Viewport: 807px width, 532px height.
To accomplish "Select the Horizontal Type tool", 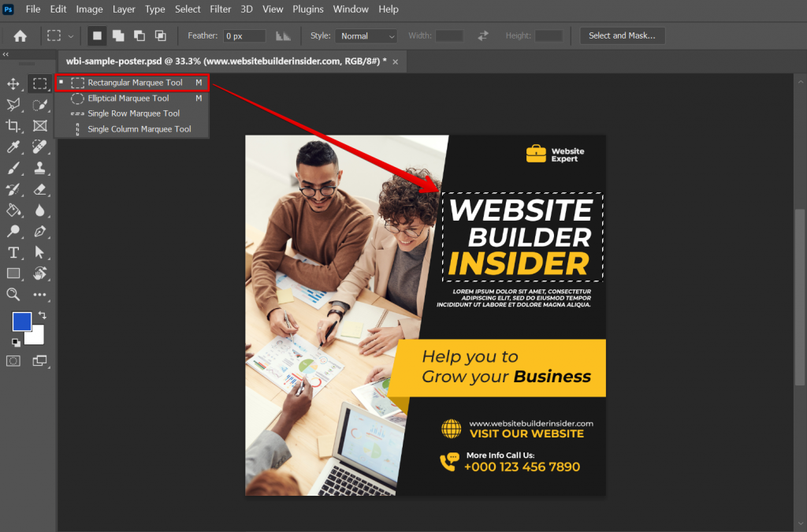I will click(13, 252).
